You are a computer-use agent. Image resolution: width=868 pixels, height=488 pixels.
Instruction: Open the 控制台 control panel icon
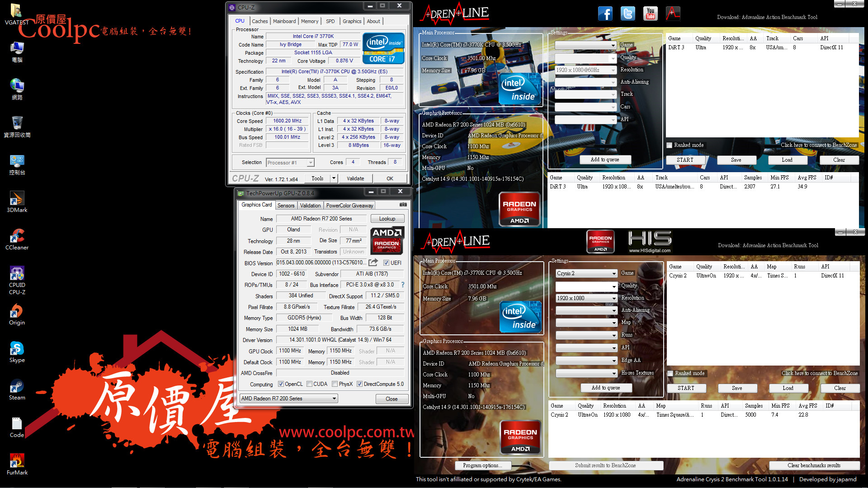[x=17, y=164]
